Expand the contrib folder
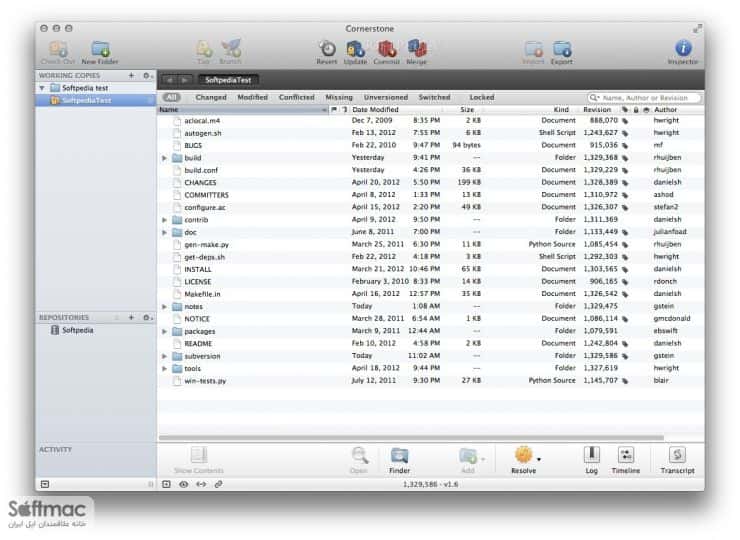The image size is (740, 540). pos(164,220)
